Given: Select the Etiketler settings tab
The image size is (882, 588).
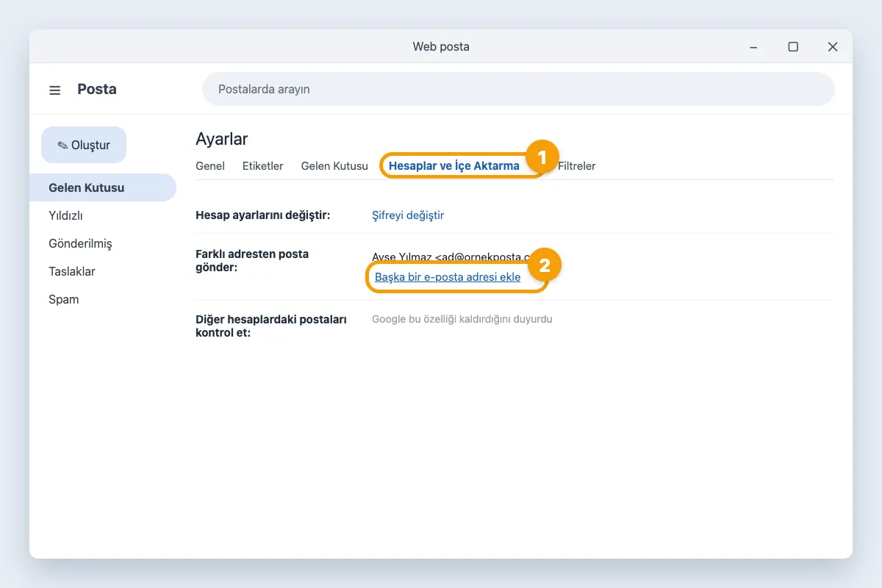Looking at the screenshot, I should tap(263, 166).
